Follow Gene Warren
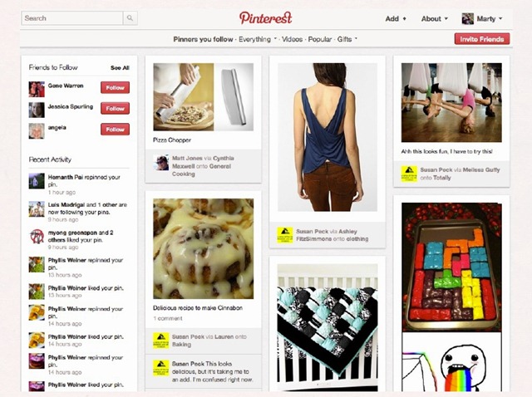The width and height of the screenshot is (532, 397). [x=115, y=87]
